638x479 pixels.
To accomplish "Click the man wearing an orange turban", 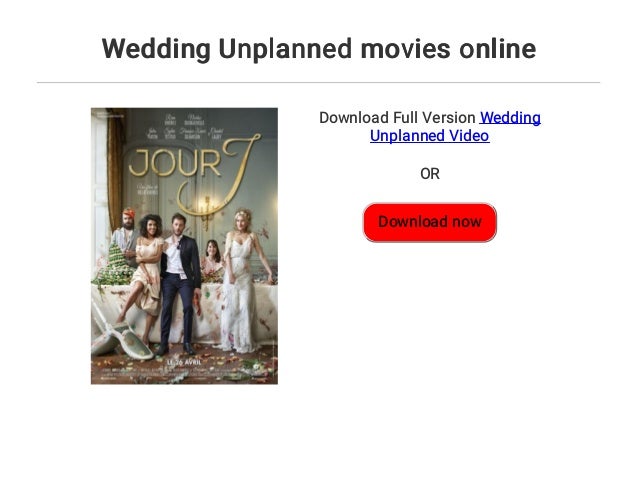I will [x=127, y=234].
